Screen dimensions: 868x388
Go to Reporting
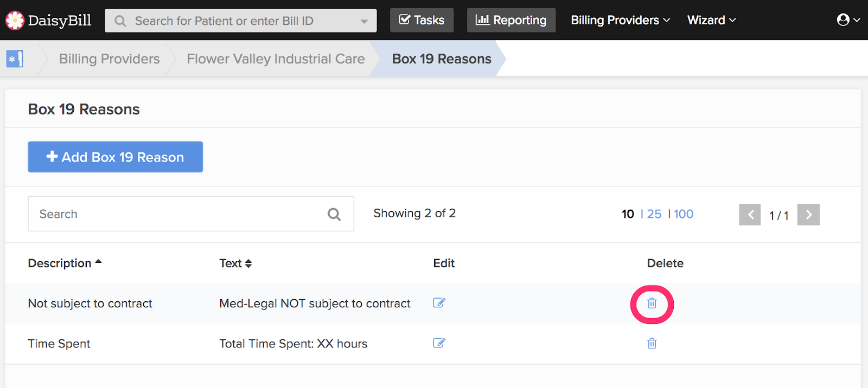(x=511, y=20)
